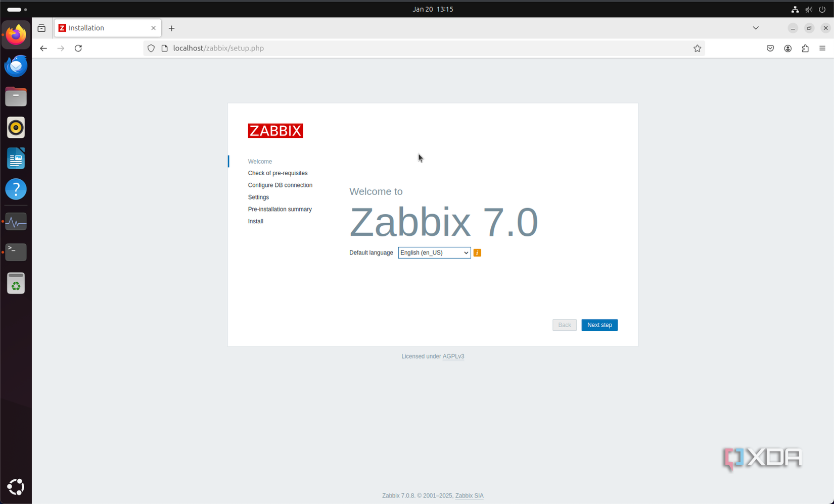Reload the setup page
The width and height of the screenshot is (834, 504).
(x=78, y=48)
